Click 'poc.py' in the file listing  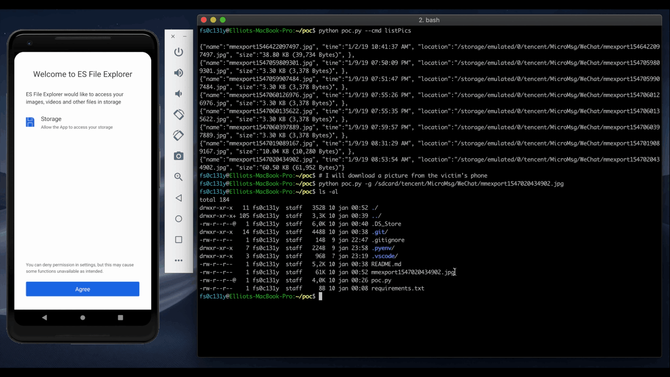381,280
